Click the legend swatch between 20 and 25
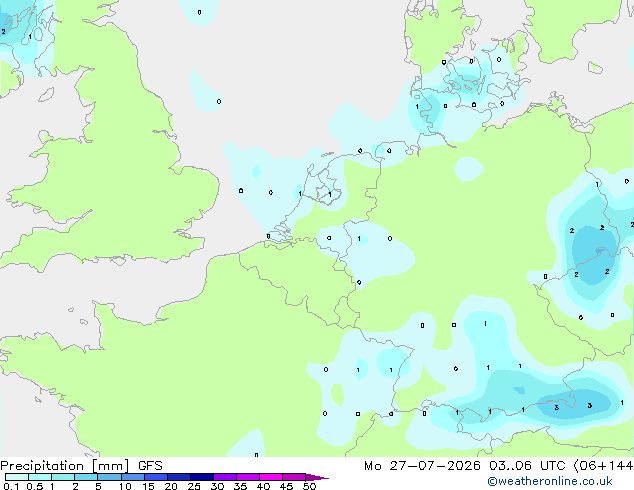Image resolution: width=634 pixels, height=490 pixels. pyautogui.click(x=179, y=477)
